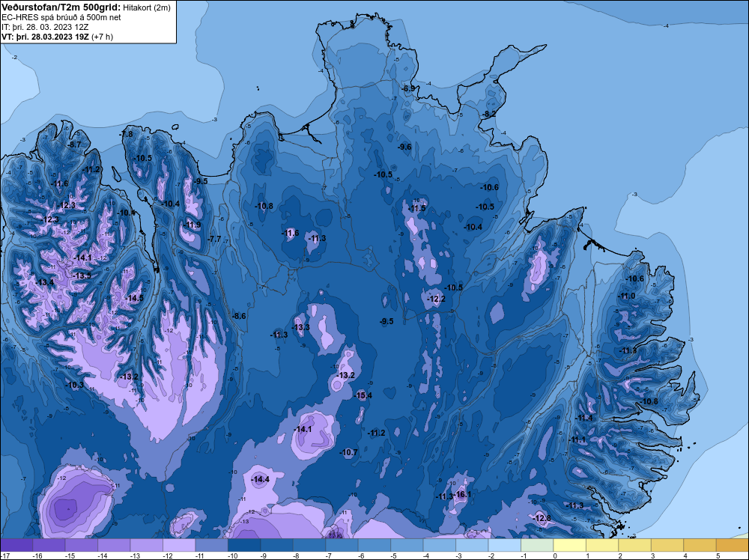The image size is (749, 560).
Task: Click the legend swatch between -6 and -5
Action: (x=374, y=545)
